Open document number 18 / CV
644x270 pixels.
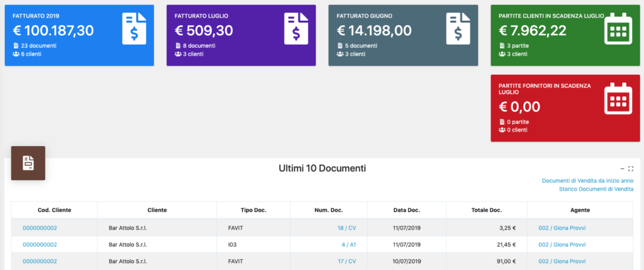point(347,228)
